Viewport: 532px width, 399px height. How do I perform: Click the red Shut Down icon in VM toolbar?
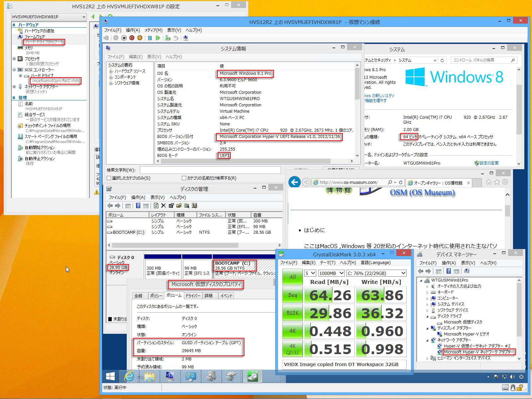pos(132,38)
